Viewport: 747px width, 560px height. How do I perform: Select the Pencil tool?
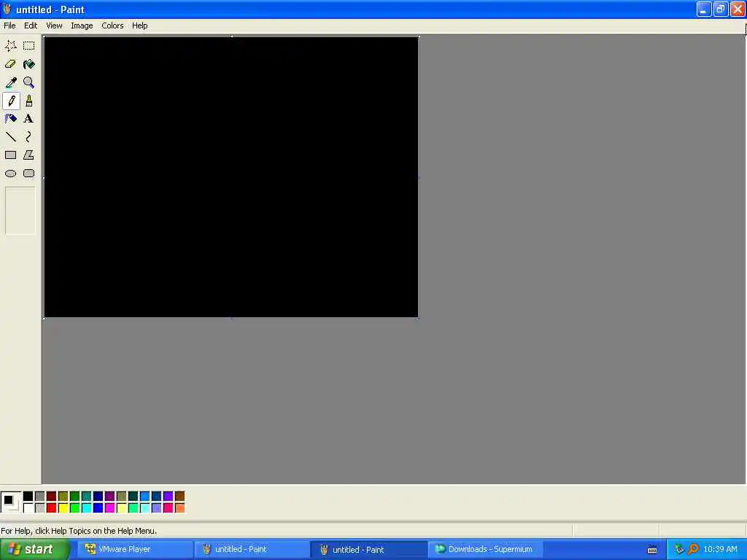(x=11, y=101)
